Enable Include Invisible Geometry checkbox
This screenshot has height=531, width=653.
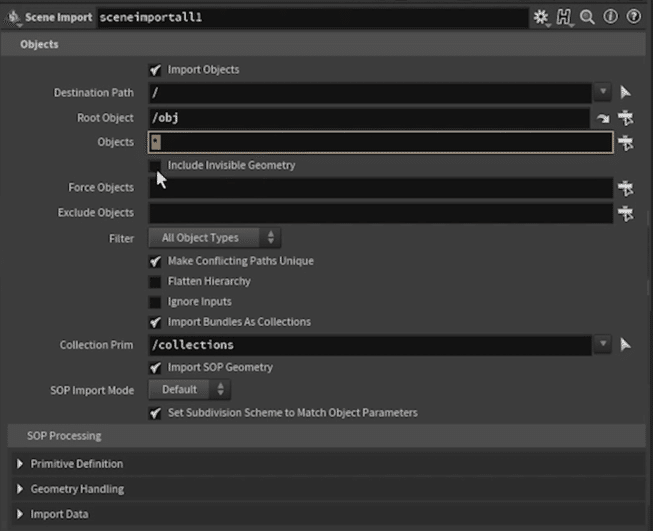click(155, 166)
